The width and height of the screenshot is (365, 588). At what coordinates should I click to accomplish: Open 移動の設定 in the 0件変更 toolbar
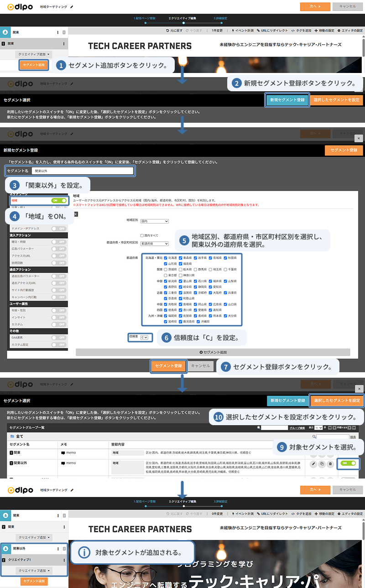(x=324, y=514)
